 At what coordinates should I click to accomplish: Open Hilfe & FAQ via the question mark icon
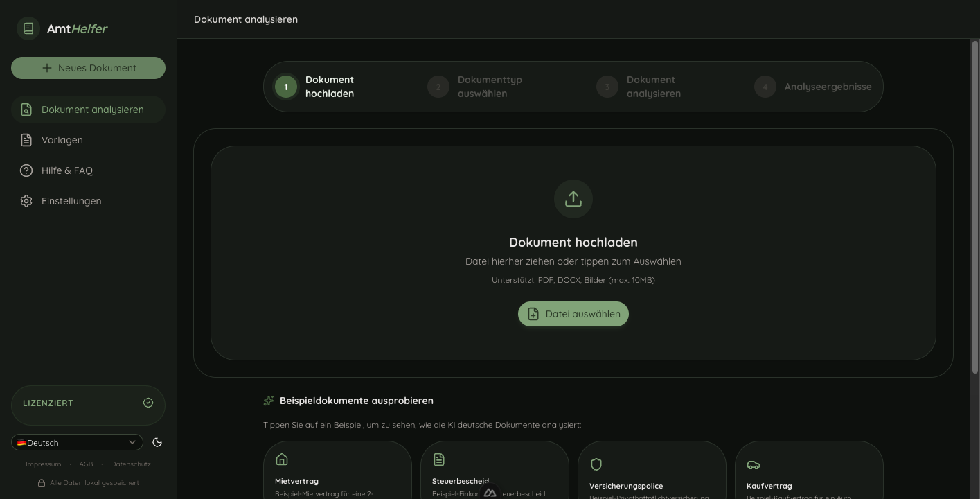(x=26, y=170)
